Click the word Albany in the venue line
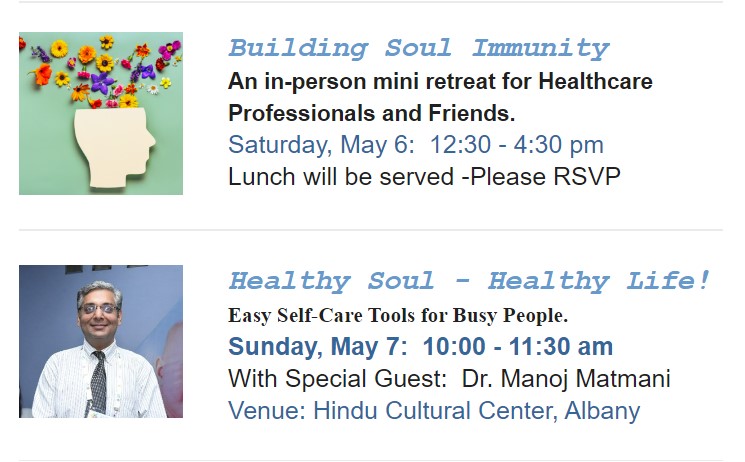The image size is (745, 462). tap(602, 411)
